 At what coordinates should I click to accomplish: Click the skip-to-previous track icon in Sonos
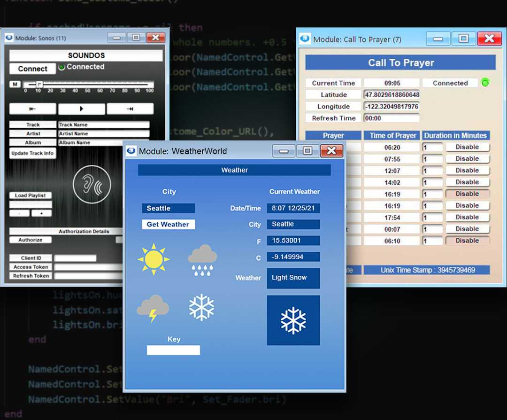(x=32, y=109)
